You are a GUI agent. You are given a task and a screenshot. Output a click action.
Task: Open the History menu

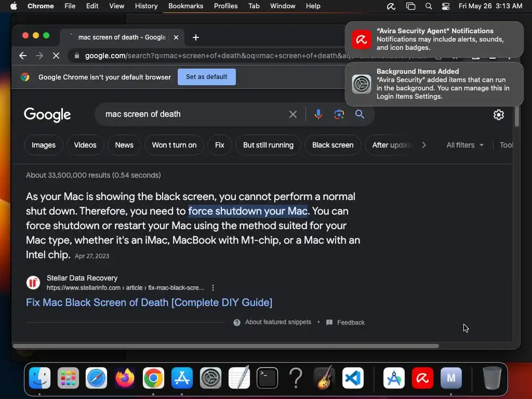pos(146,6)
